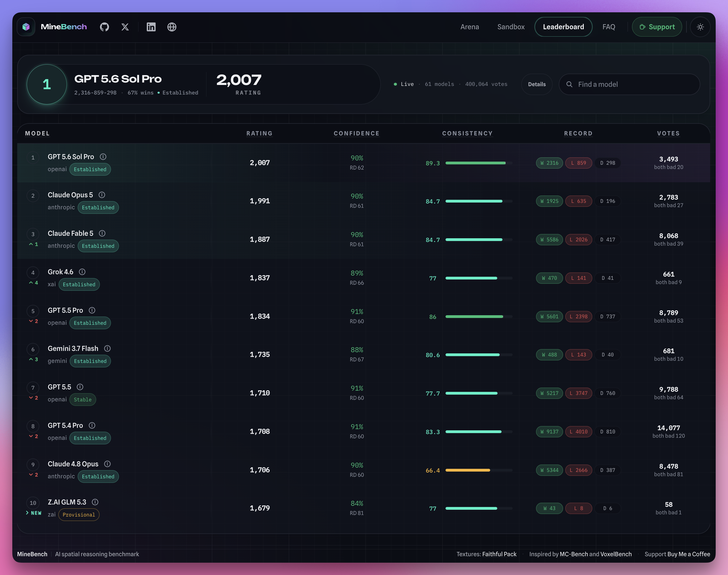Open info icon for GPT 5.4 Pro
Screen dimensions: 728x575
pos(92,425)
